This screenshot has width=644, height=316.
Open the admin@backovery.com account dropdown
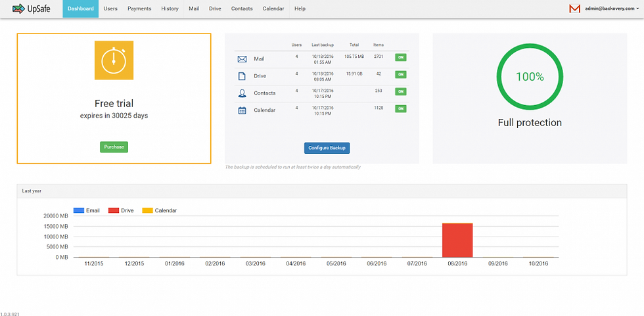tap(610, 9)
